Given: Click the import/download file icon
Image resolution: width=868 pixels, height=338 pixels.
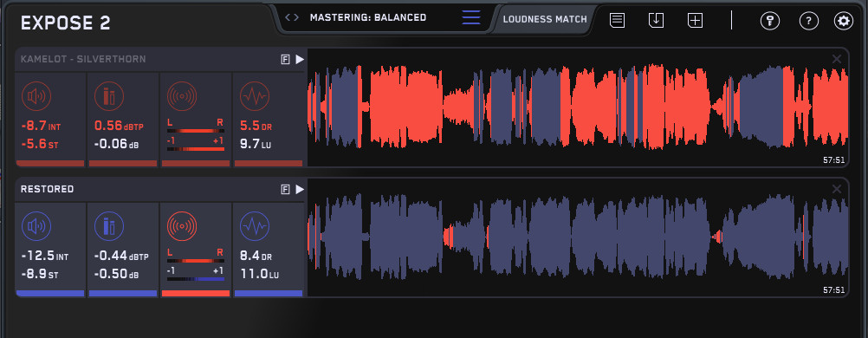Looking at the screenshot, I should 656,21.
